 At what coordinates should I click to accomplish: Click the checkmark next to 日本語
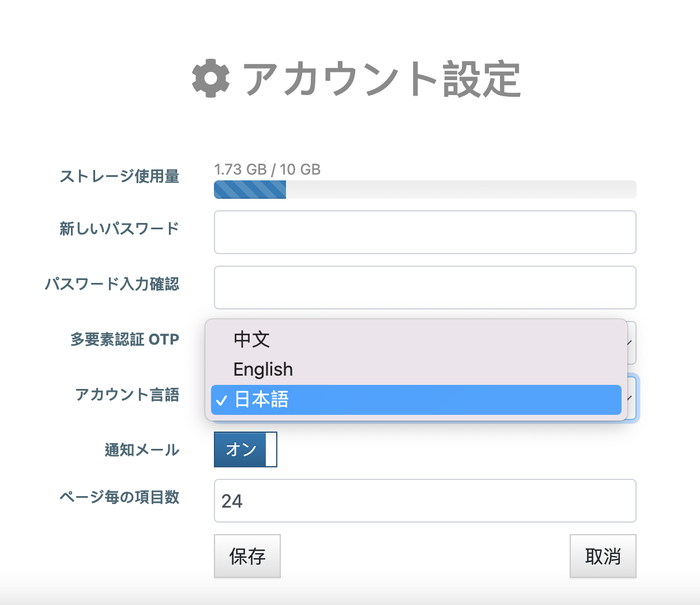[x=222, y=400]
